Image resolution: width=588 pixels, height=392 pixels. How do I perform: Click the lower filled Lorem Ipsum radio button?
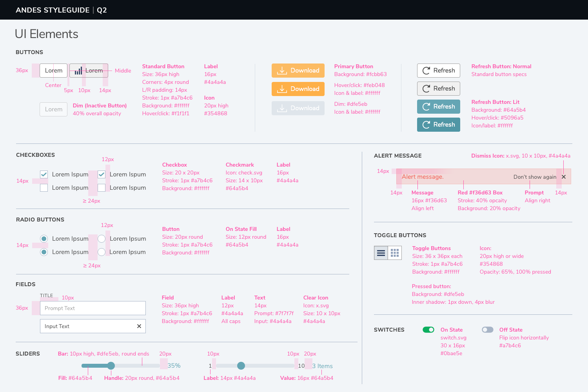[44, 252]
